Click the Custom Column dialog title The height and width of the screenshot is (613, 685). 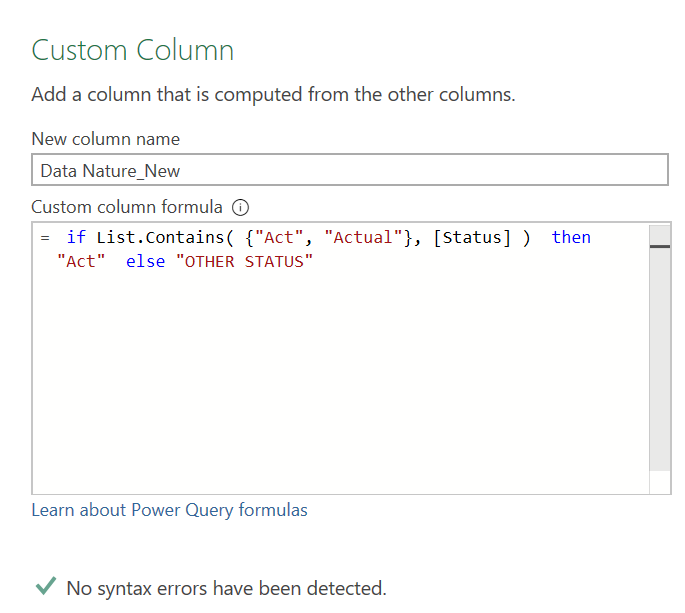pyautogui.click(x=133, y=50)
